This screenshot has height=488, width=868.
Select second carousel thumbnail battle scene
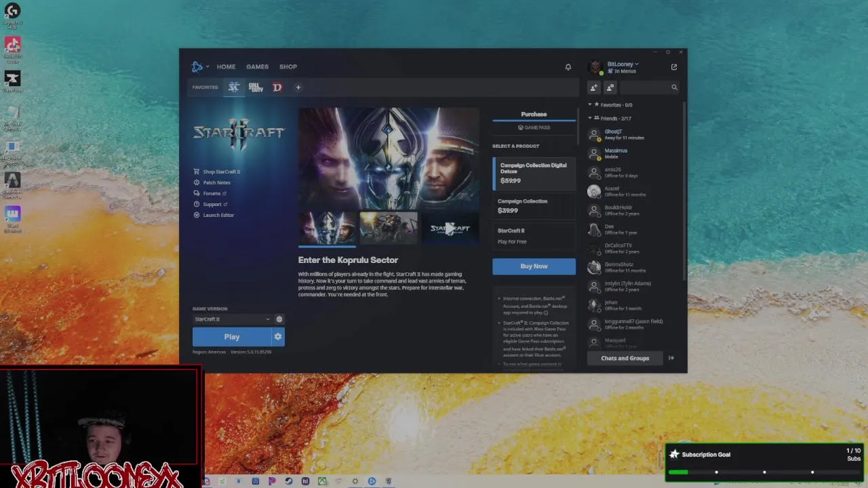click(389, 228)
